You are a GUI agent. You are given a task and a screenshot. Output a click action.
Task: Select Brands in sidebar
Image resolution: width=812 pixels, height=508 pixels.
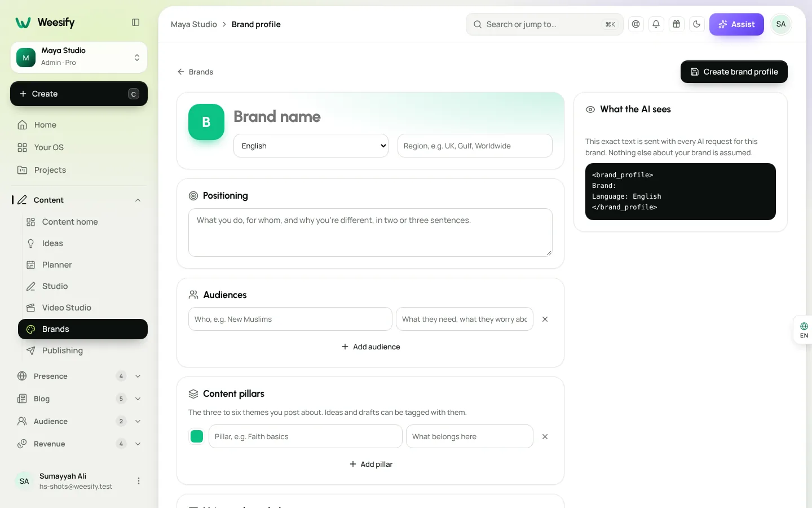(x=83, y=329)
